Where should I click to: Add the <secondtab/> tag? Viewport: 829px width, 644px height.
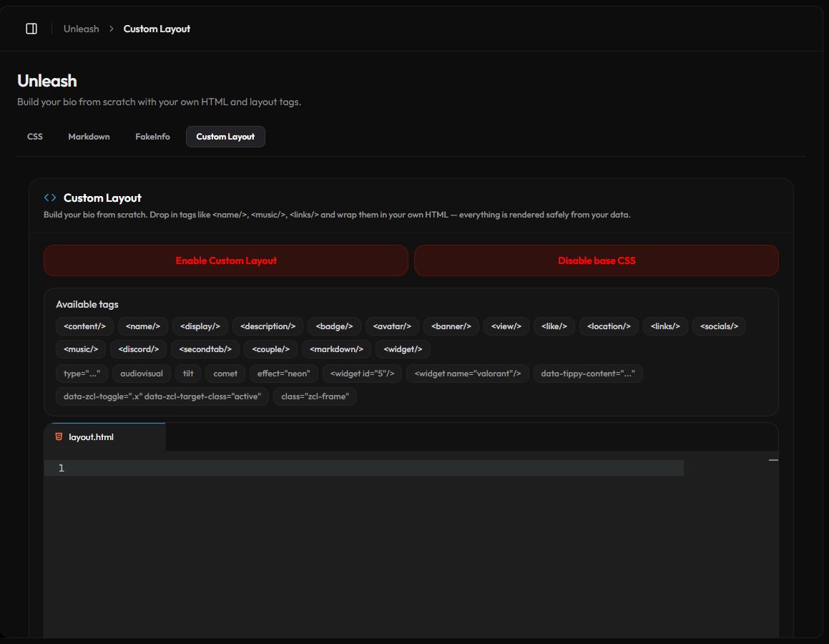click(205, 349)
